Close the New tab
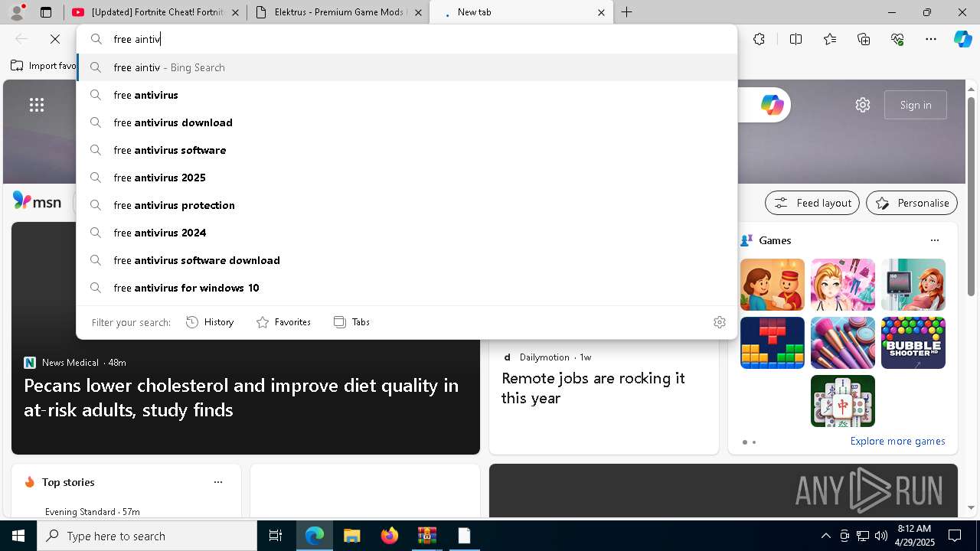Screen dimensions: 980x551 click(x=601, y=12)
